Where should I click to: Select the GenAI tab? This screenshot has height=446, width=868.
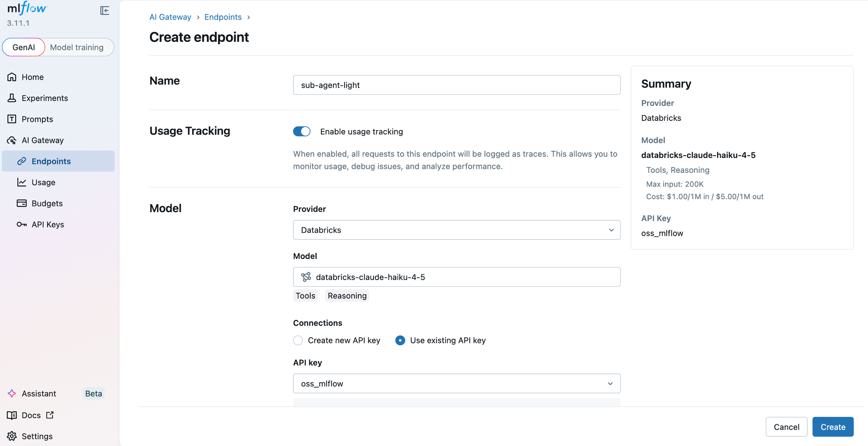pyautogui.click(x=23, y=47)
